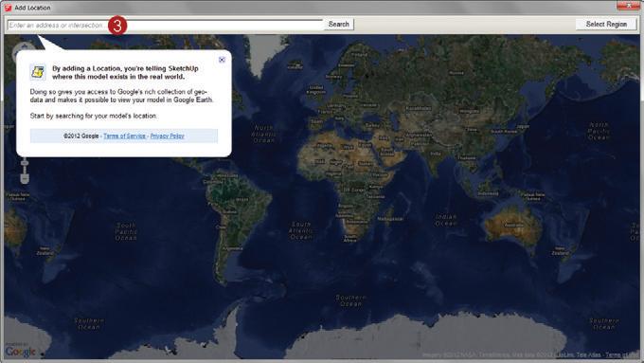Click the map zoom slider track
This screenshot has height=363, width=644.
click(25, 166)
